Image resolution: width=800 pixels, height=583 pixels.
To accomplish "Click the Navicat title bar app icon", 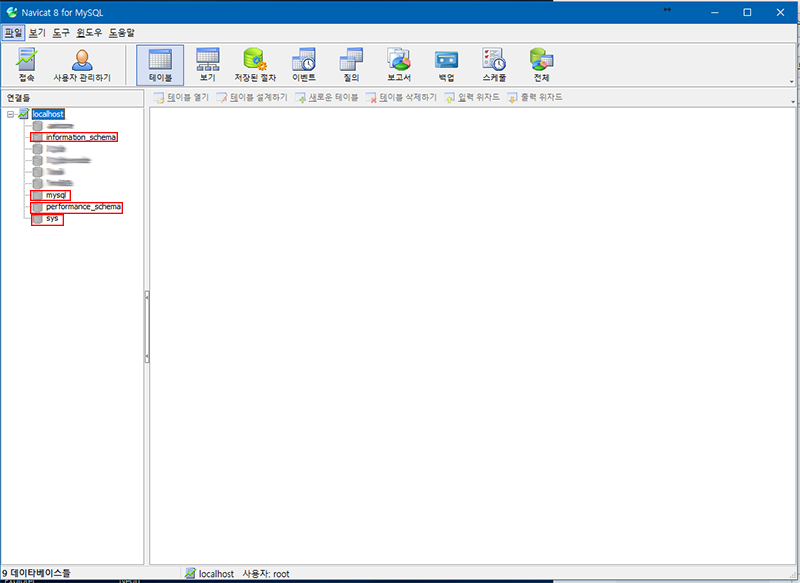I will (12, 12).
